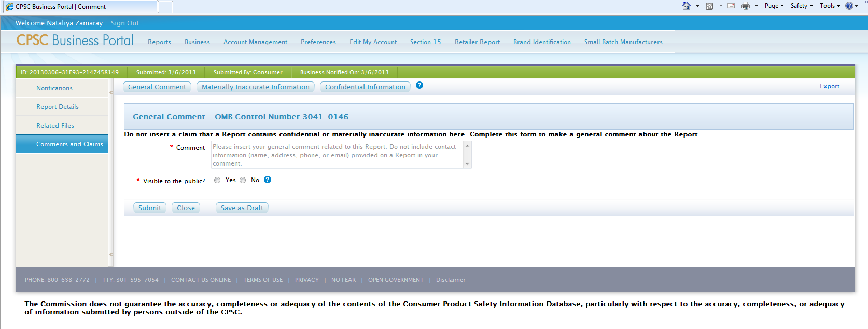Select Related Files in the sidebar
The height and width of the screenshot is (329, 868).
[x=62, y=126]
